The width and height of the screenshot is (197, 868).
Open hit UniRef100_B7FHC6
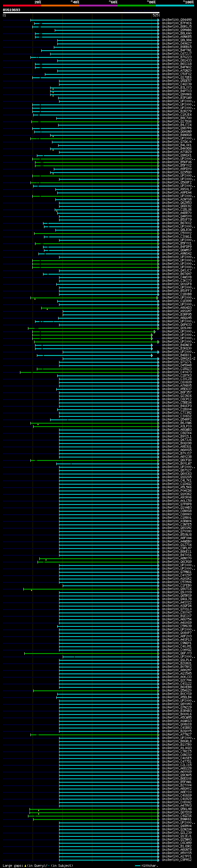(176, 23)
